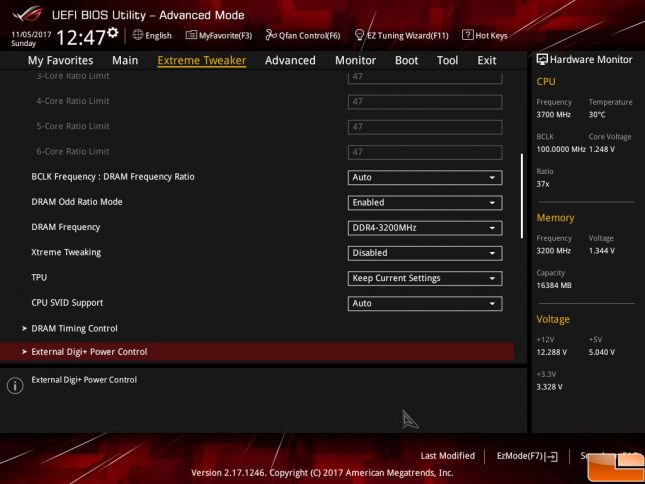Image resolution: width=645 pixels, height=484 pixels.
Task: Show Hot Keys question mark icon
Action: (467, 35)
